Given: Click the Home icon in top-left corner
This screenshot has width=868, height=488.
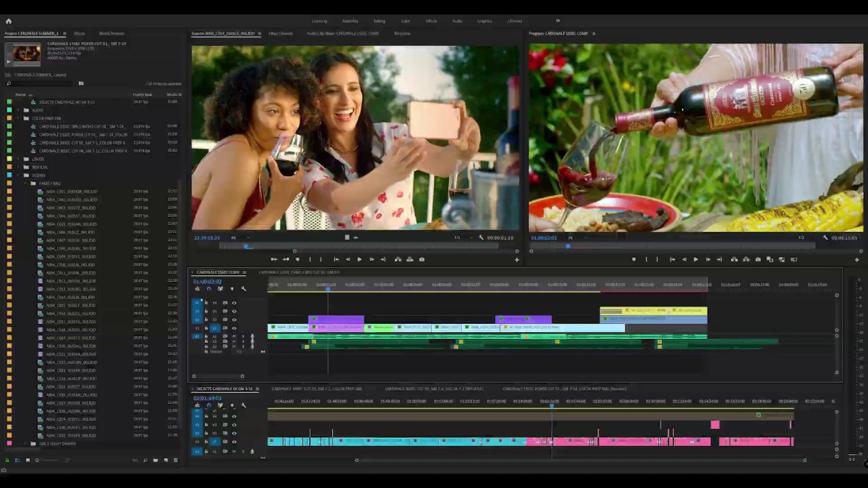Looking at the screenshot, I should 9,21.
